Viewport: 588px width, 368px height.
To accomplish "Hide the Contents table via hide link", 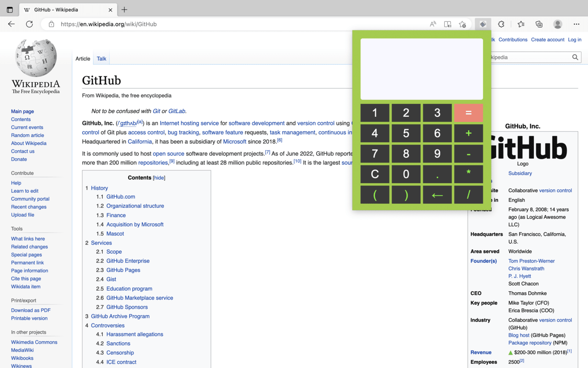I will 159,178.
